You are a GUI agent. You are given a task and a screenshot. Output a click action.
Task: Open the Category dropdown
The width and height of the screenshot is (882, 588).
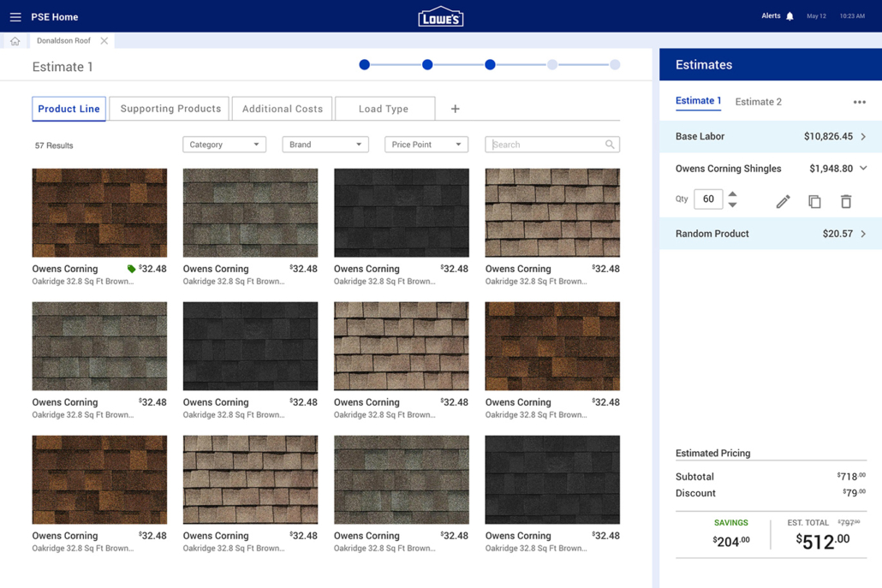[x=224, y=145]
